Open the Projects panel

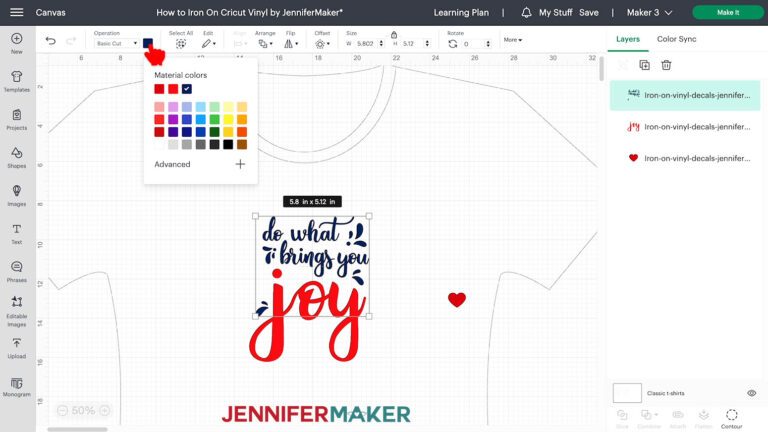17,120
